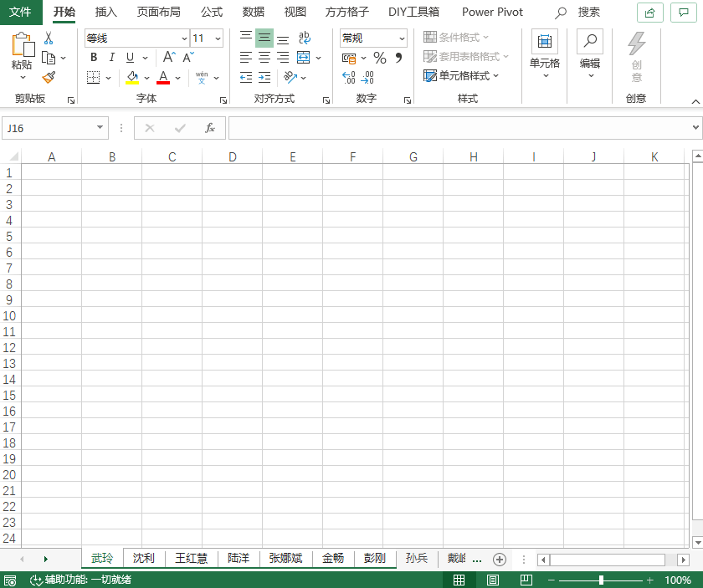Click the Select All corner triangle

pyautogui.click(x=14, y=156)
